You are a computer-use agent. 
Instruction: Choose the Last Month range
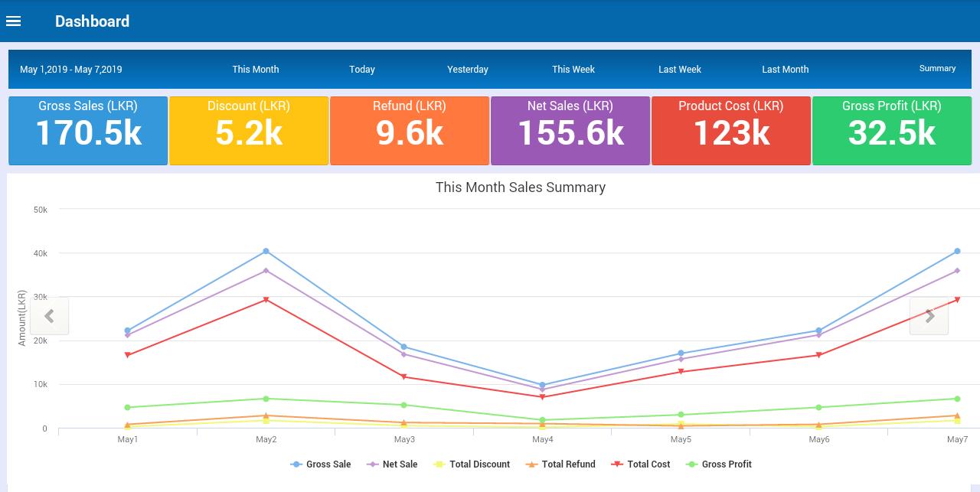785,69
